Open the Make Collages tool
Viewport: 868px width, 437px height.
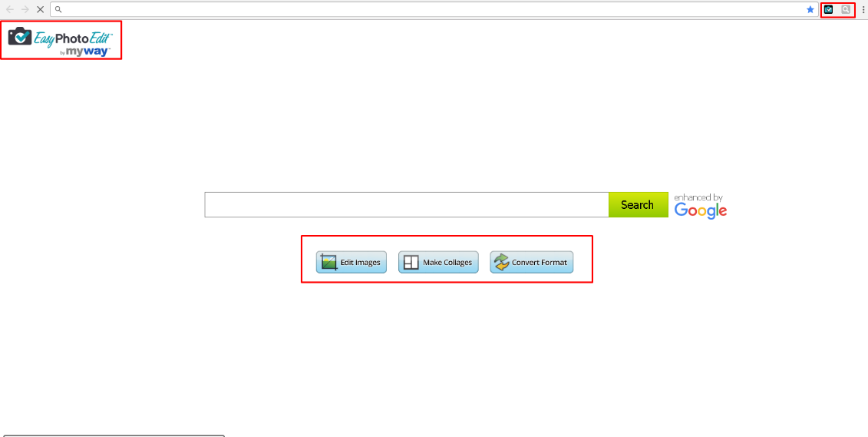(438, 263)
